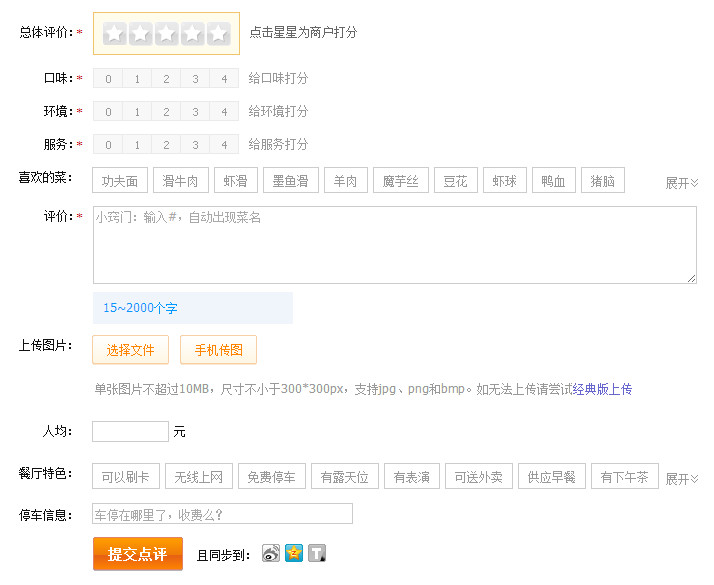This screenshot has height=585, width=714.
Task: Submit review with 提交点评 button
Action: tap(138, 554)
